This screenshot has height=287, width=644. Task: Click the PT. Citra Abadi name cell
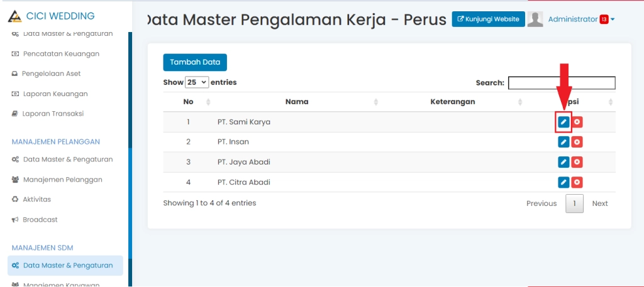pyautogui.click(x=243, y=182)
